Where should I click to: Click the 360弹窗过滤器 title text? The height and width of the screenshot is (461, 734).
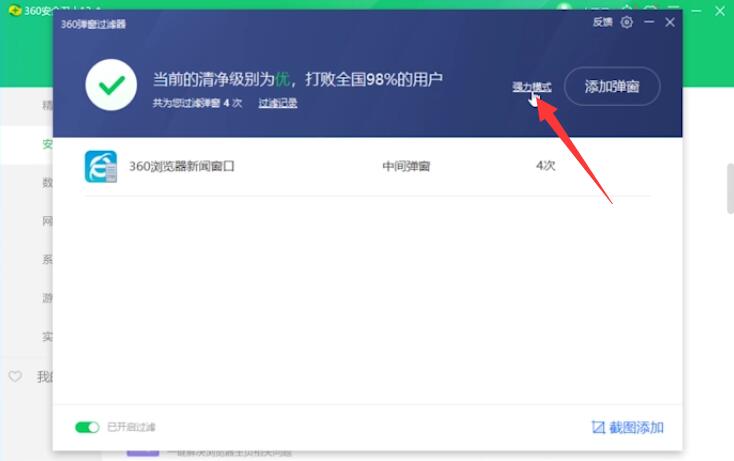pos(93,24)
